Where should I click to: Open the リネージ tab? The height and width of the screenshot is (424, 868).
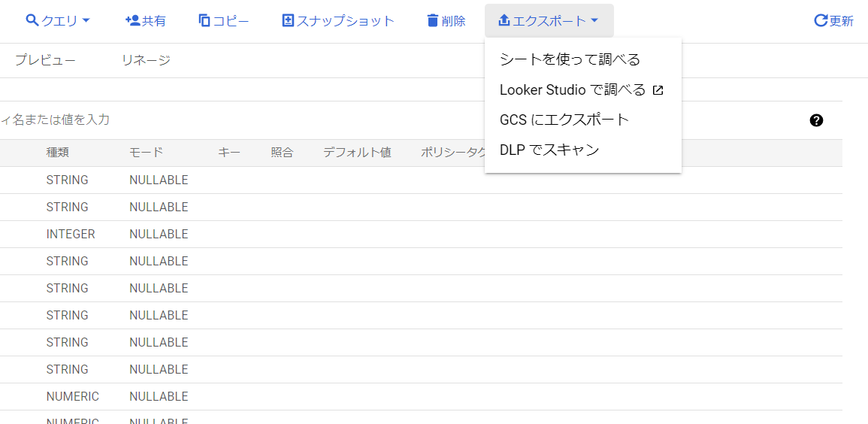[146, 60]
